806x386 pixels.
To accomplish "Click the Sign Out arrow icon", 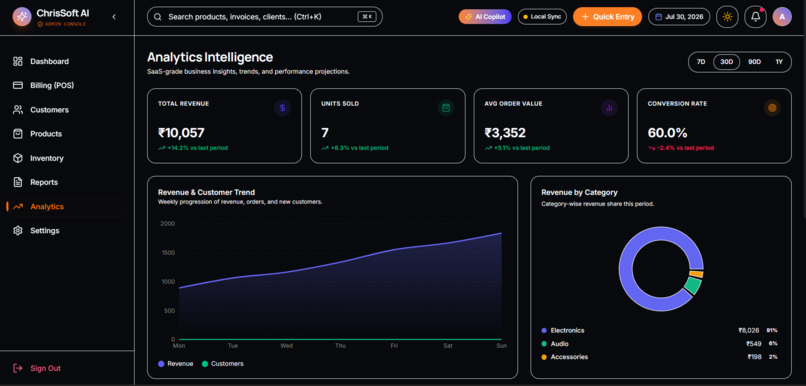I will click(18, 368).
